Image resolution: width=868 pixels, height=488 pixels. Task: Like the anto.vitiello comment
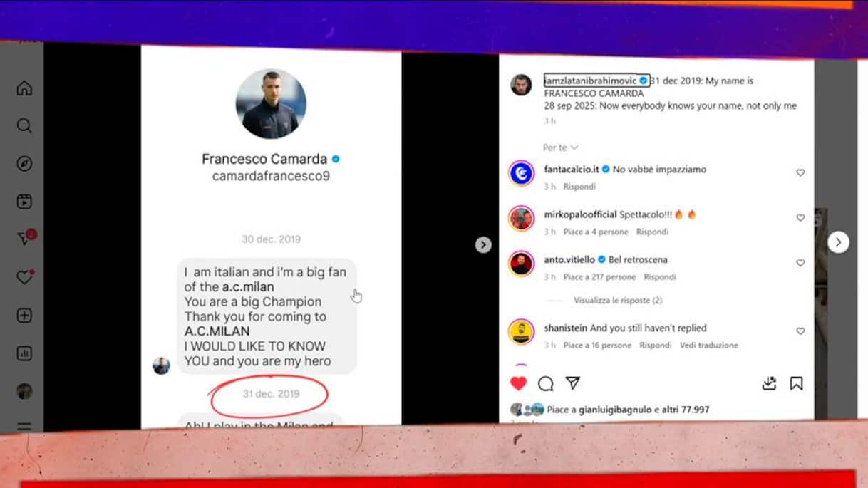coord(800,263)
